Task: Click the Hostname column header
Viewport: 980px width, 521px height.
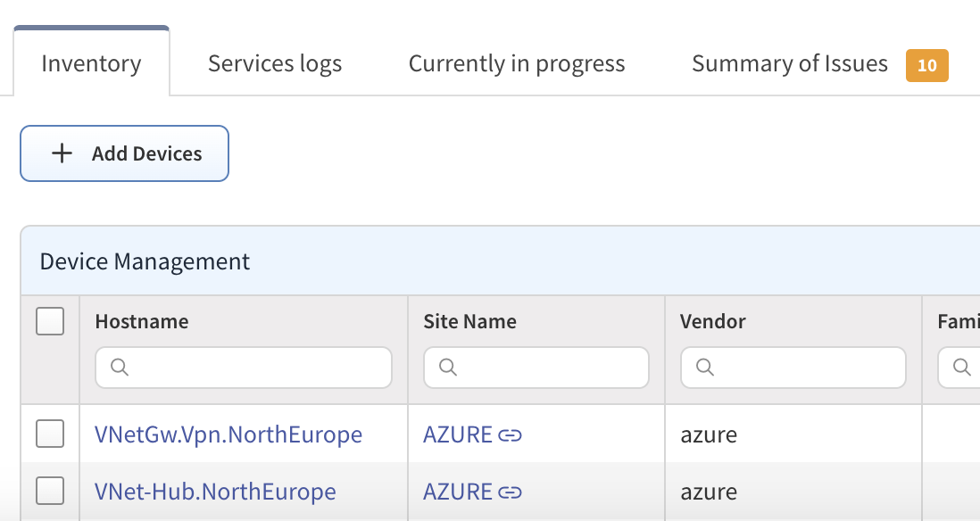Action: [142, 321]
